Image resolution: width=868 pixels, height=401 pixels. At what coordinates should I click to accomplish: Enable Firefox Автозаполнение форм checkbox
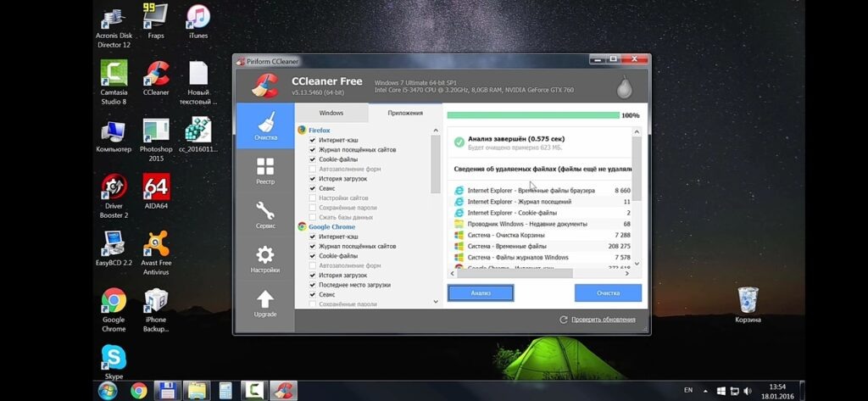click(x=313, y=169)
